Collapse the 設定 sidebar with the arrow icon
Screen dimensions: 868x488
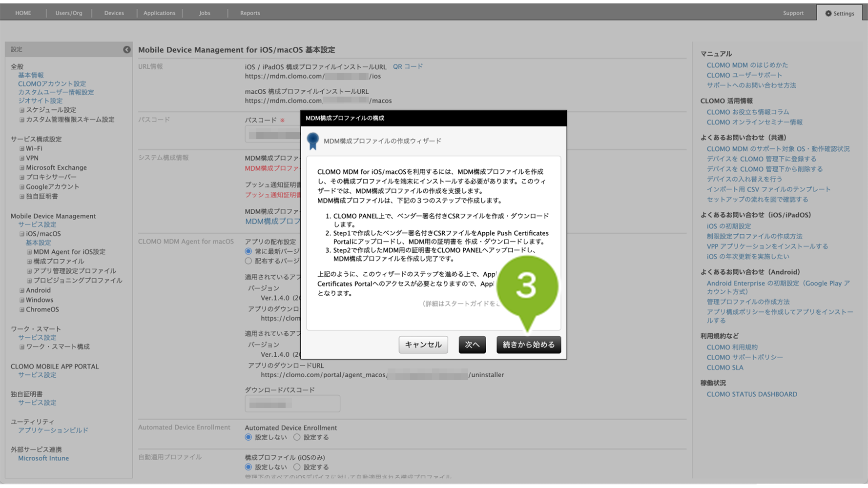[x=127, y=49]
